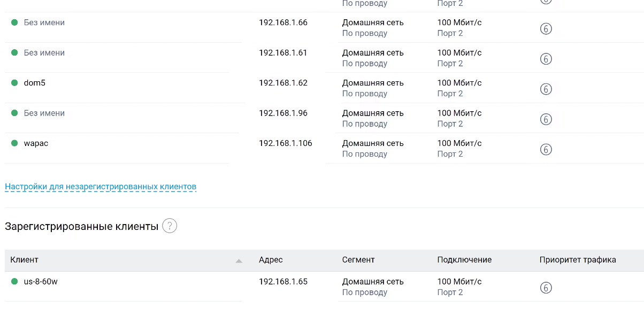Click the Приоритет трафика column header

click(578, 260)
